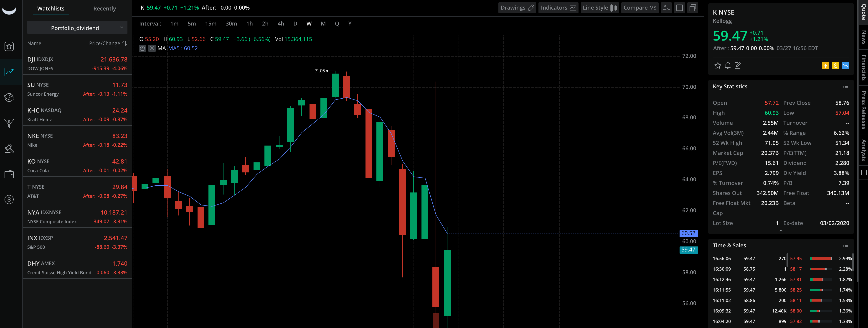The height and width of the screenshot is (328, 868).
Task: Open chart settings sliders icon
Action: (x=666, y=8)
